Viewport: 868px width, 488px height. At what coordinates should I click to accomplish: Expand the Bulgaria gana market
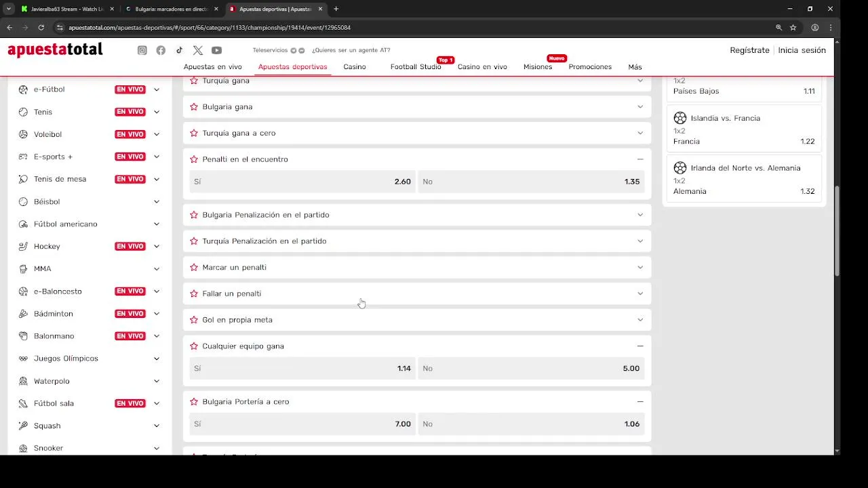(x=639, y=106)
